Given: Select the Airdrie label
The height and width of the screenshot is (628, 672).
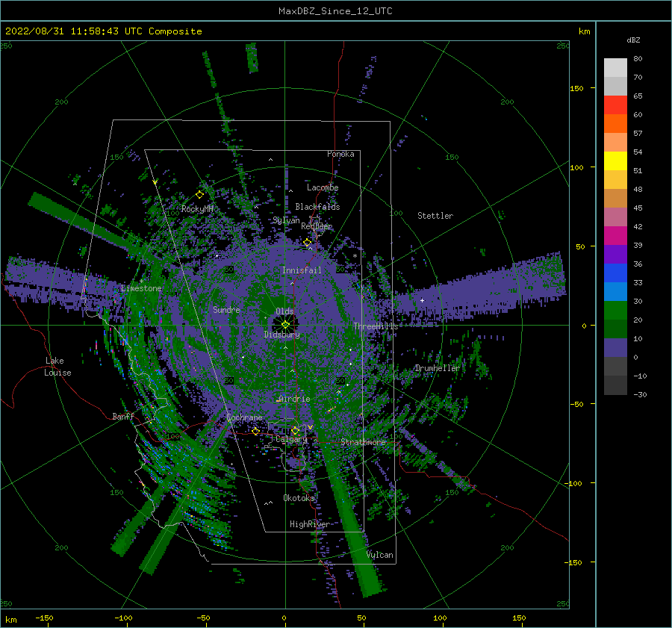Looking at the screenshot, I should tap(294, 399).
